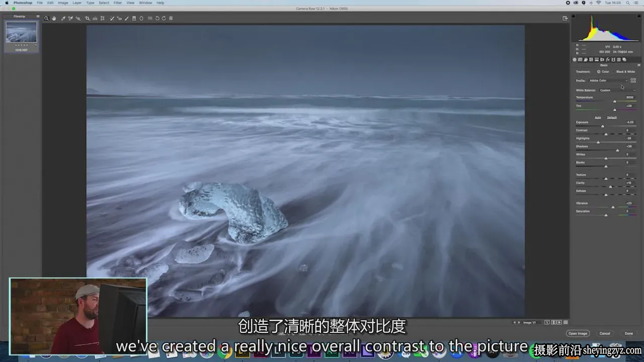Open the White Balance dropdown

[617, 90]
